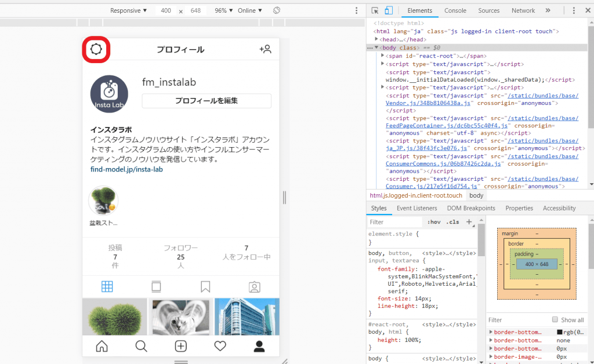594x364 pixels.
Task: Switch to the saved bookmark tab icon
Action: (x=205, y=286)
